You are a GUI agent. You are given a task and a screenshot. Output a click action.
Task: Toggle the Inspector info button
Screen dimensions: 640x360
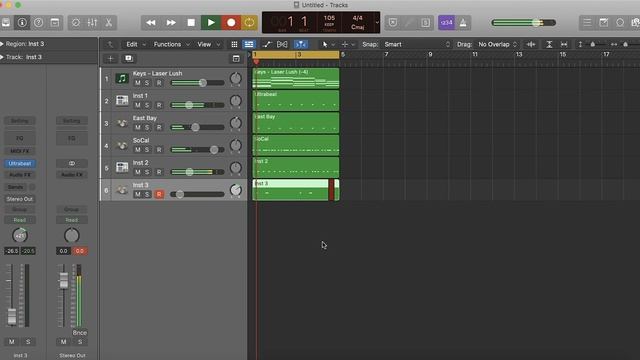pyautogui.click(x=22, y=22)
